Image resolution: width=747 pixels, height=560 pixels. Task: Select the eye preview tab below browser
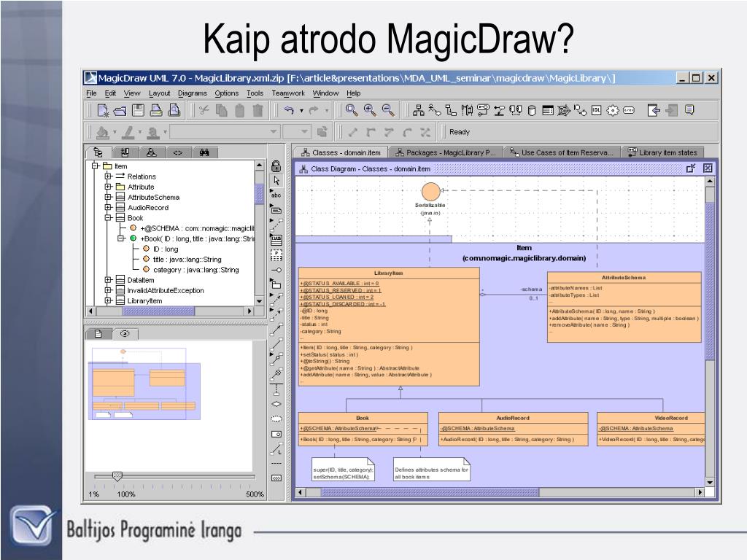(125, 334)
